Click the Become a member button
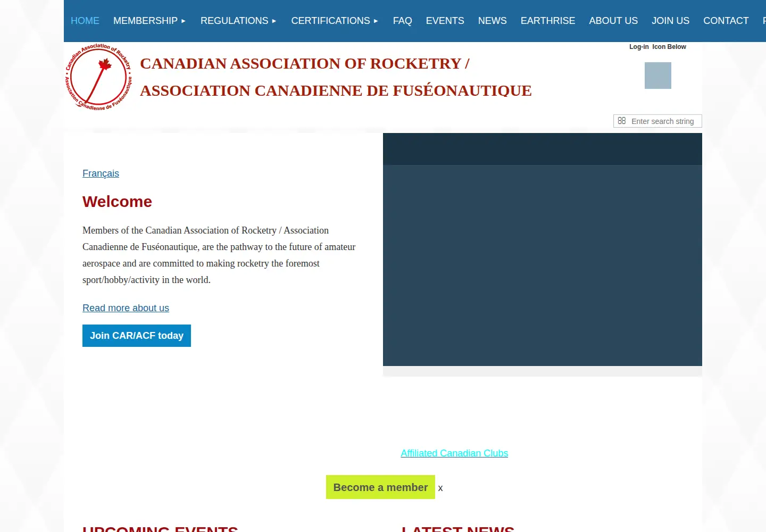The image size is (766, 532). click(x=380, y=487)
